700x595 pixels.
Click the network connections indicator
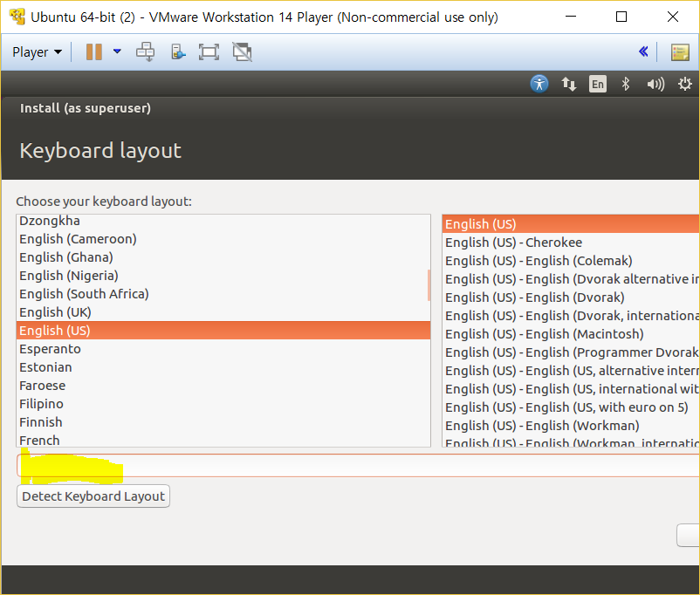tap(569, 84)
